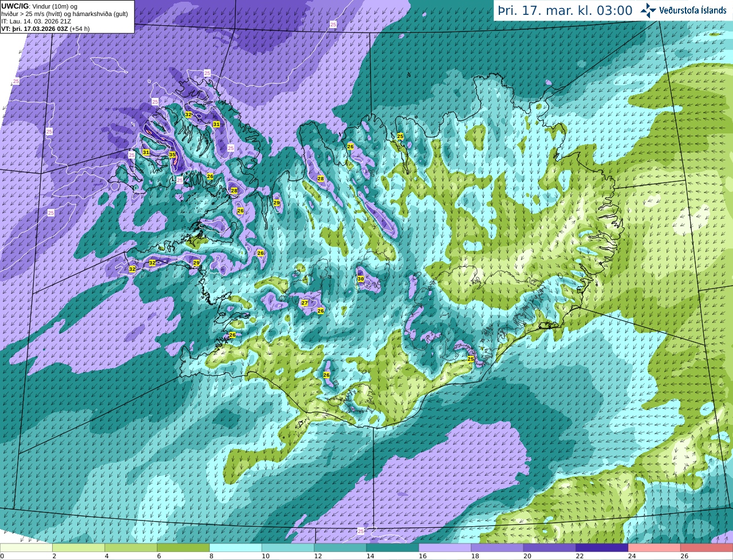
Task: Select the "IT: Lau. 14. 03. 2026 21Z" line
Action: tap(36, 21)
